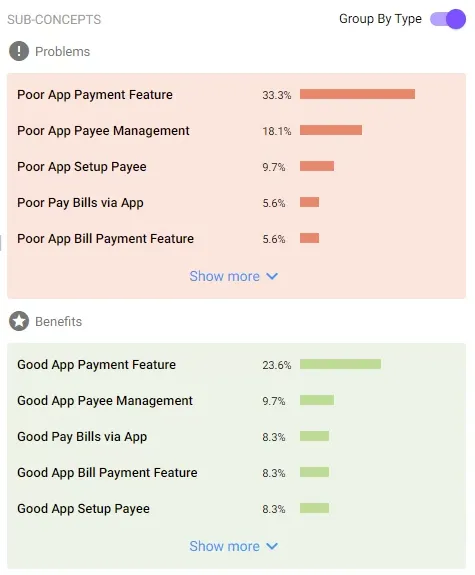Click the 18.1% Payee Management bar
The width and height of the screenshot is (475, 575).
coord(331,130)
